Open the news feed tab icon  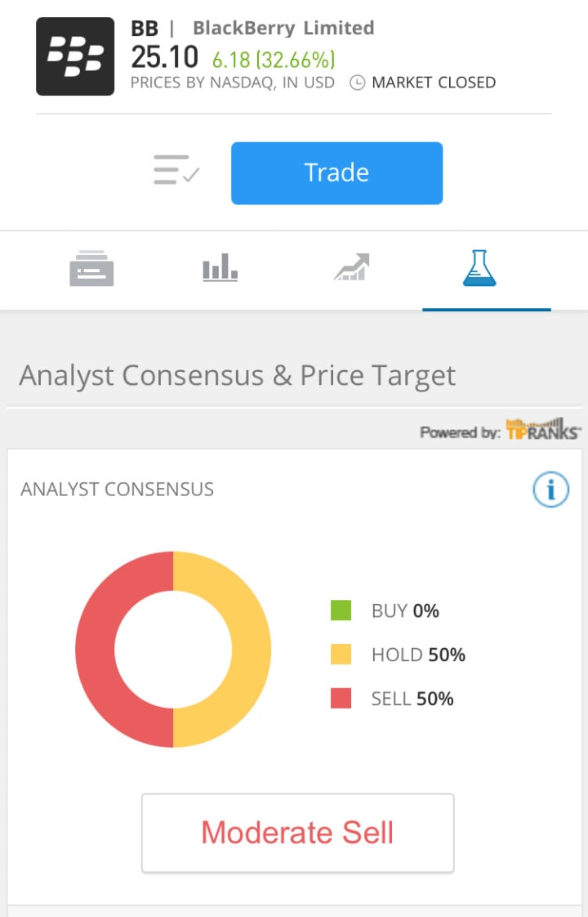coord(91,269)
